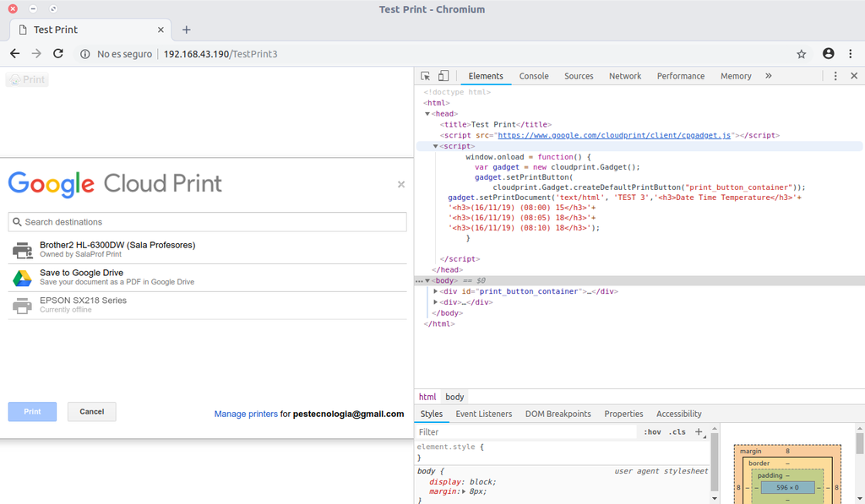Go forward with the browser arrow
The image size is (865, 504).
coord(36,53)
